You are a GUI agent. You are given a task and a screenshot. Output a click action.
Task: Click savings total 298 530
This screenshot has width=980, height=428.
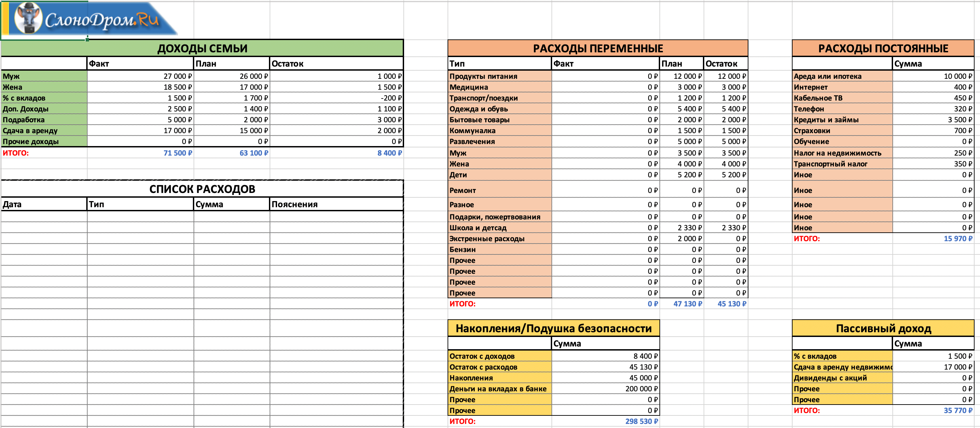click(641, 421)
